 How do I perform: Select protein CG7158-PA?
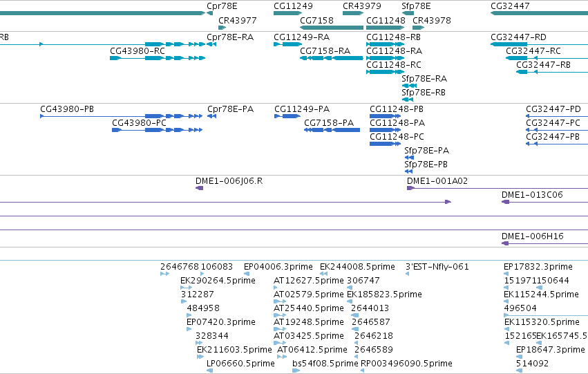tap(329, 123)
